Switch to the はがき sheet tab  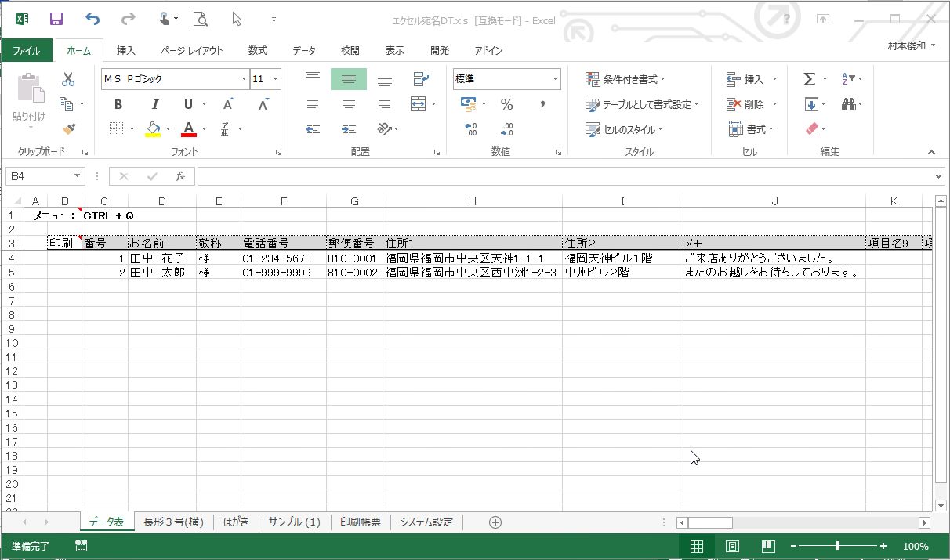tap(236, 522)
